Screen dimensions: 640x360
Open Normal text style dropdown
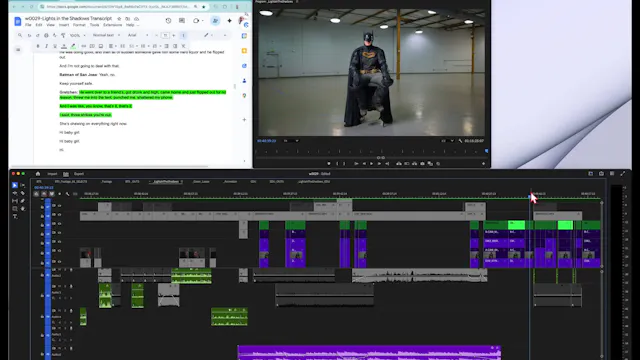(x=106, y=36)
